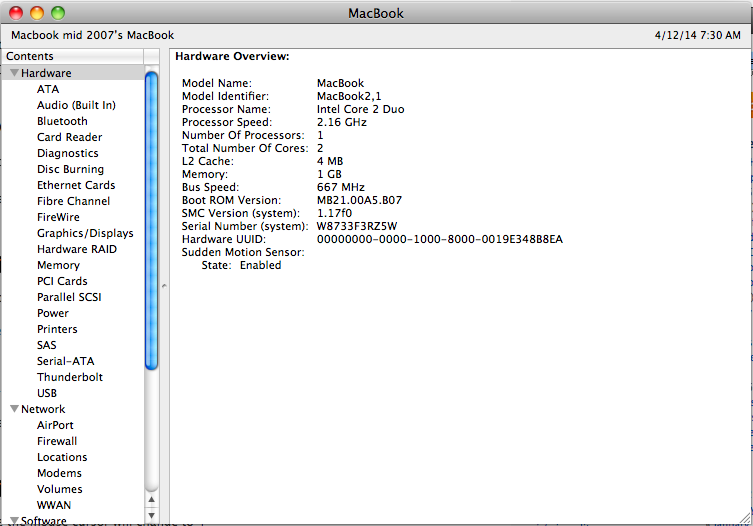Select PCI Cards entry
This screenshot has width=753, height=526.
pyautogui.click(x=62, y=281)
